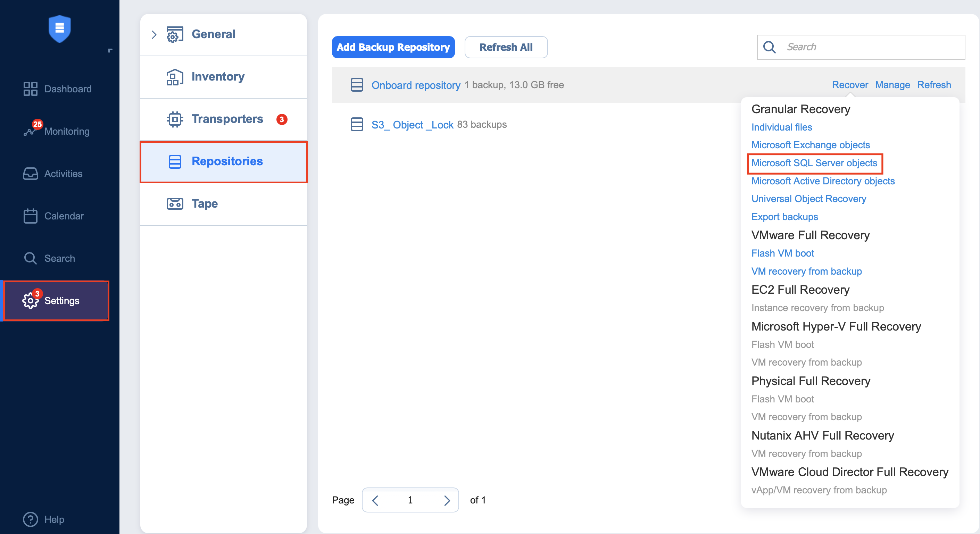Image resolution: width=980 pixels, height=534 pixels.
Task: Click the Tape cassette icon
Action: click(175, 204)
